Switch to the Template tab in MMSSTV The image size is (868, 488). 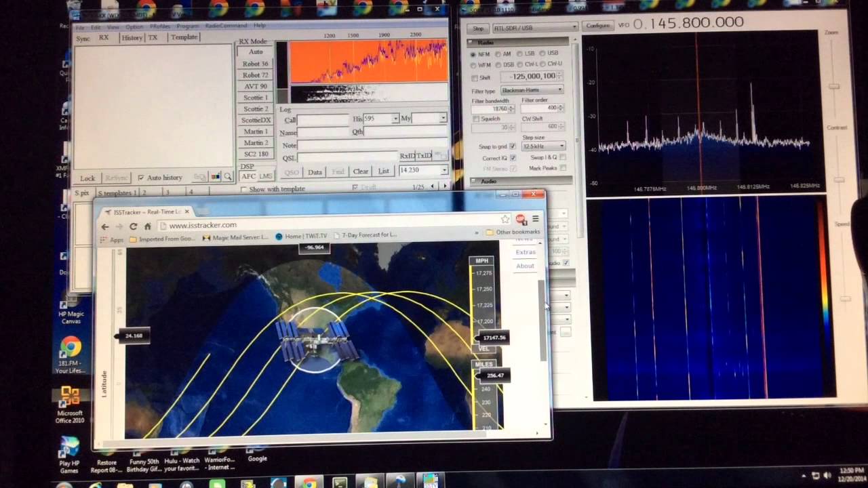(184, 37)
